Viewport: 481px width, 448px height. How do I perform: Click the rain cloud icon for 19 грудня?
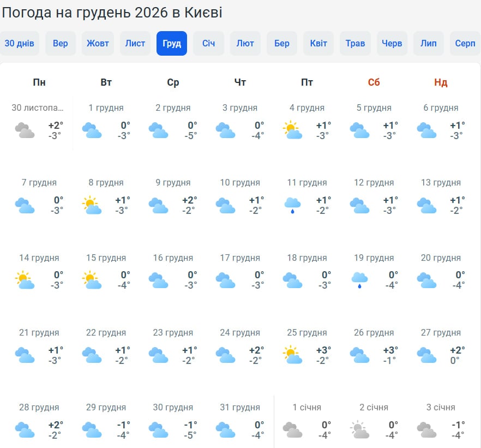click(359, 280)
